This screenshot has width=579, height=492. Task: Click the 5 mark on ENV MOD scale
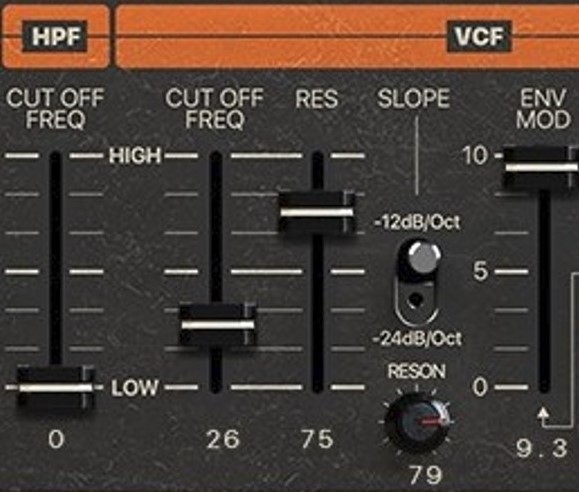(481, 271)
